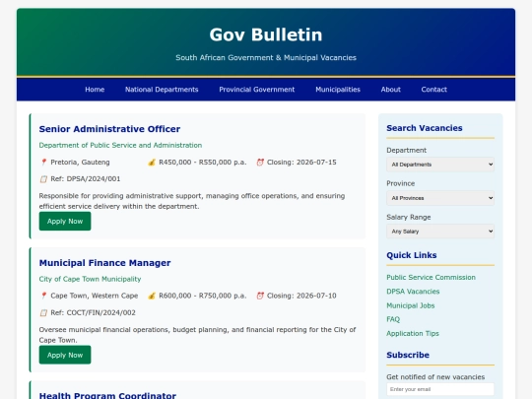The height and width of the screenshot is (399, 532).
Task: Open the FAQ quick link
Action: pyautogui.click(x=393, y=319)
